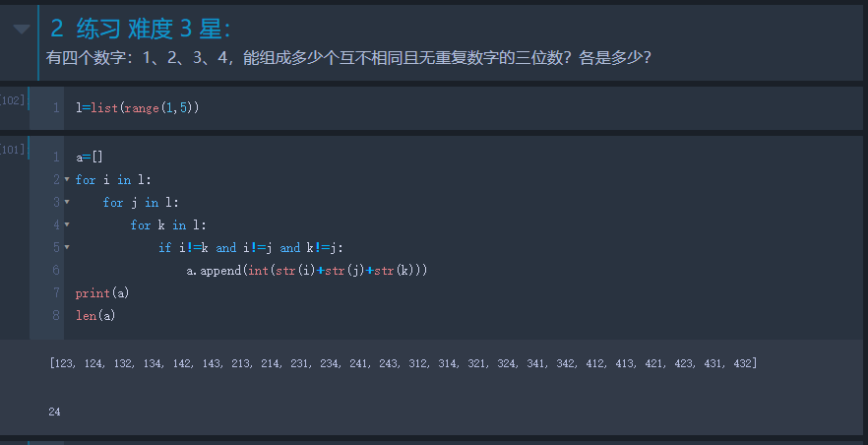Click on the 'len(a)' statement
Screen dimensions: 868x445
click(x=95, y=315)
